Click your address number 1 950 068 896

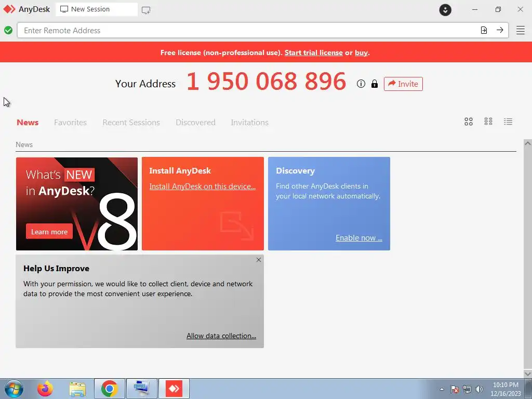click(267, 82)
